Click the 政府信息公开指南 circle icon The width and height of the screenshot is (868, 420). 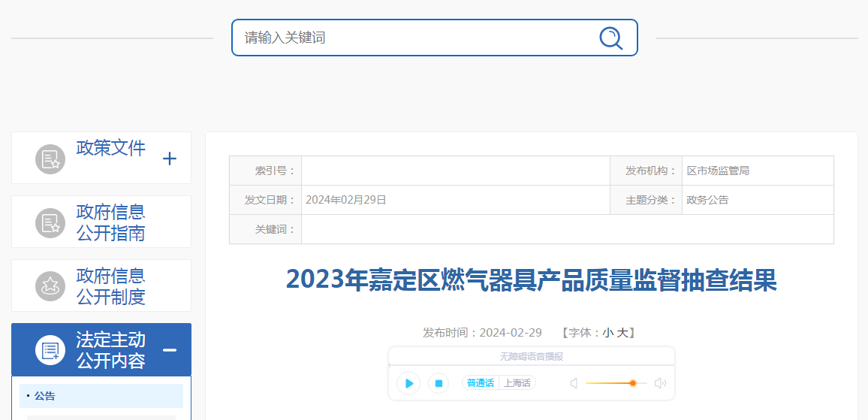tap(50, 222)
